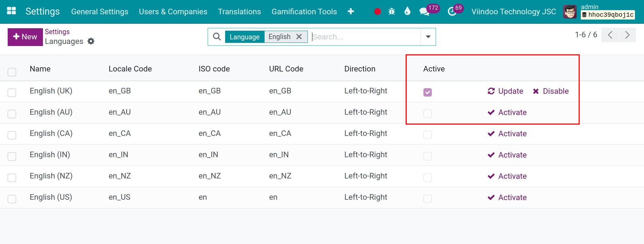
Task: Sort by the Active column header
Action: (x=434, y=69)
